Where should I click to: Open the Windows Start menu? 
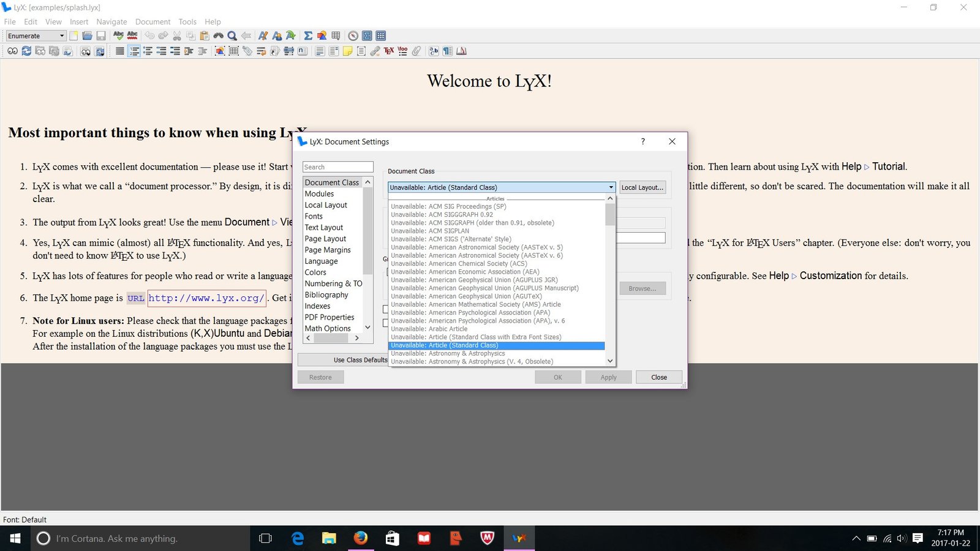[x=15, y=538]
